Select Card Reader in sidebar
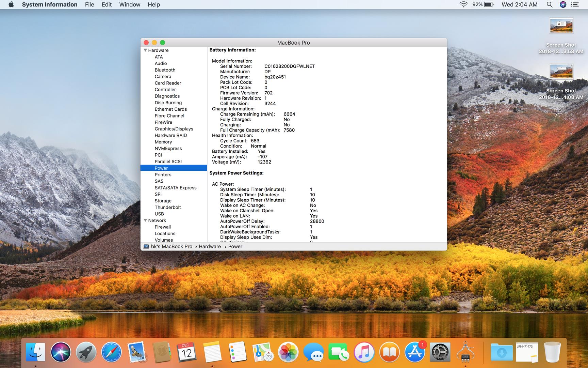This screenshot has width=588, height=368. click(168, 83)
